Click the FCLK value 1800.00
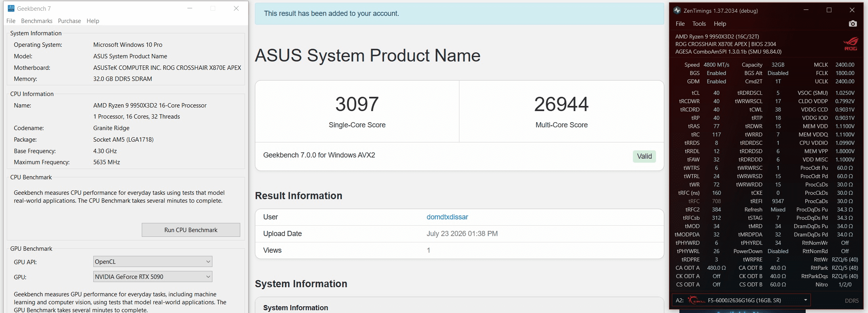The width and height of the screenshot is (868, 313). [x=845, y=73]
